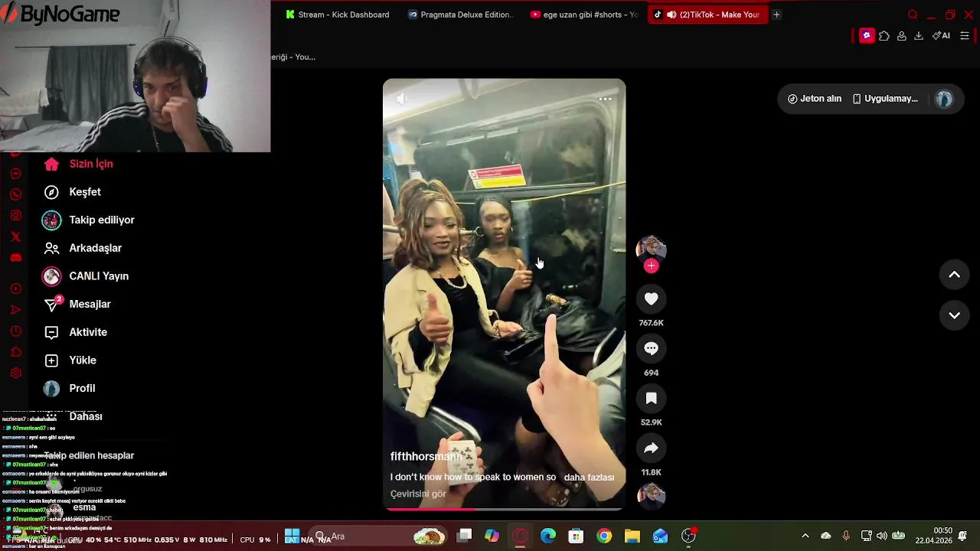Open Discord in the browser sidebar

[15, 258]
